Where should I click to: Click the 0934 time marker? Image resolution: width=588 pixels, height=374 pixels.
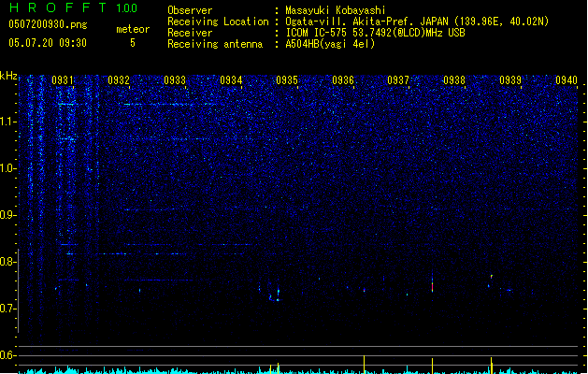tap(231, 80)
